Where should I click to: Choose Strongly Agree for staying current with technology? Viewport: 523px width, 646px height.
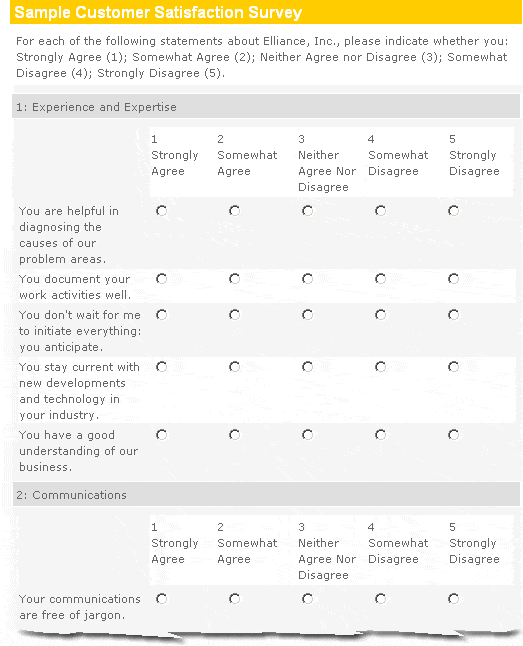point(162,367)
